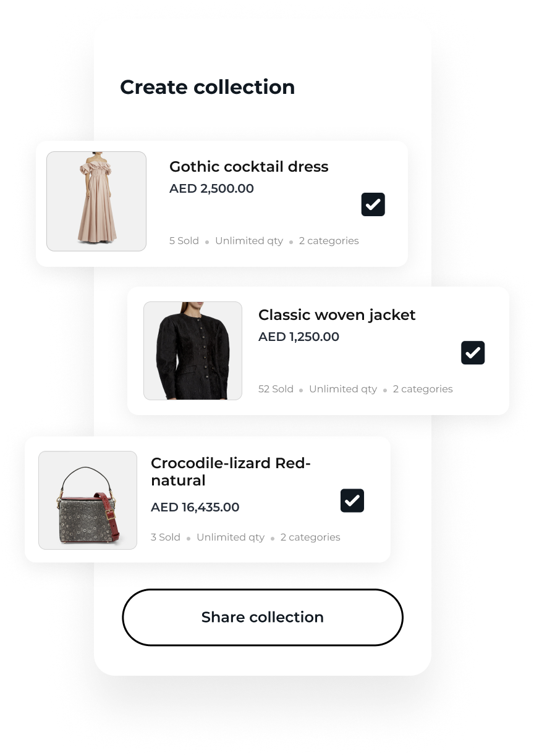Click the jacket card's 2 categories text

[x=423, y=389]
